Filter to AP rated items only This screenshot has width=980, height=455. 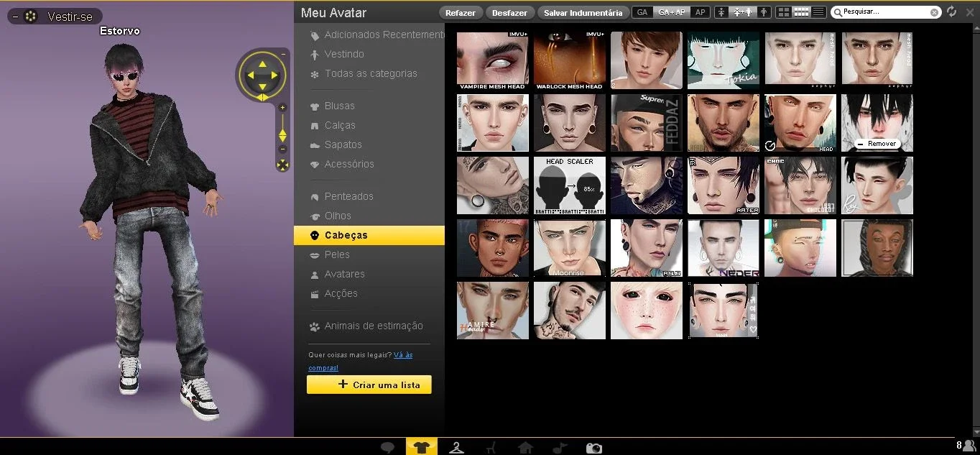701,12
